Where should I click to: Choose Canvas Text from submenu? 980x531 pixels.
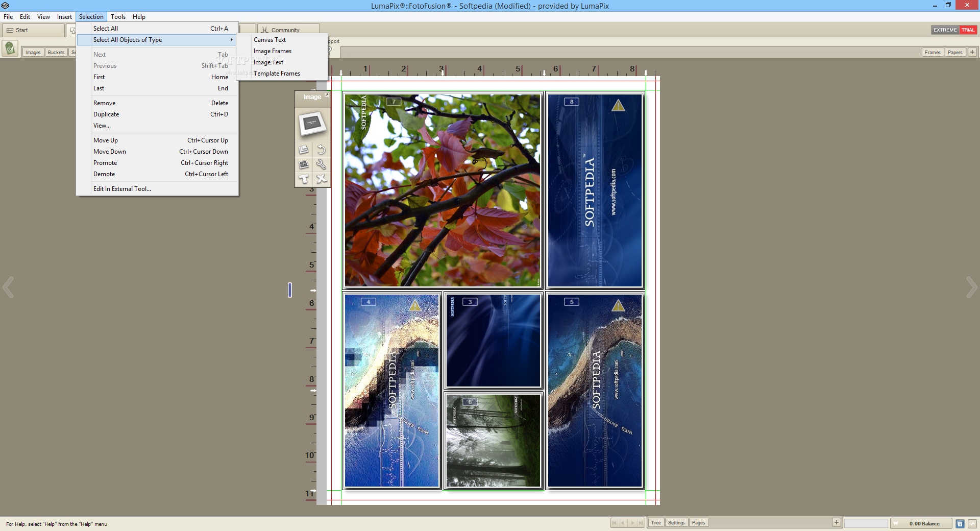click(282, 40)
